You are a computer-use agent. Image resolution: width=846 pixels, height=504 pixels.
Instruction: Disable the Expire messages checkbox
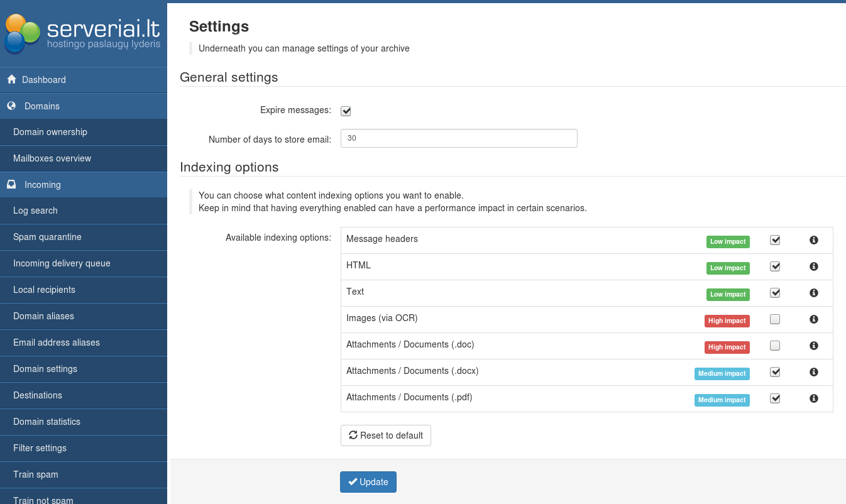coord(346,111)
